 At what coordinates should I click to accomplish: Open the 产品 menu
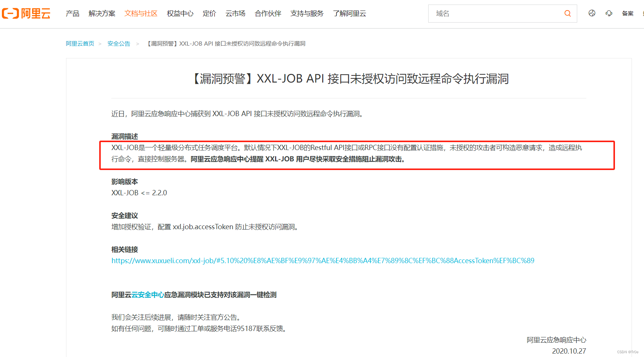click(x=72, y=14)
